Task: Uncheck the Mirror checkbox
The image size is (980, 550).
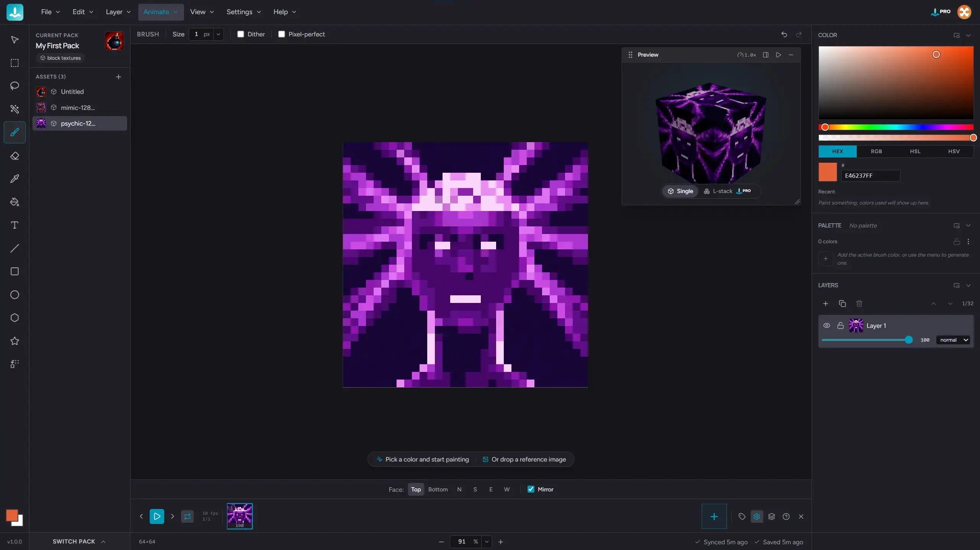Action: click(x=531, y=489)
